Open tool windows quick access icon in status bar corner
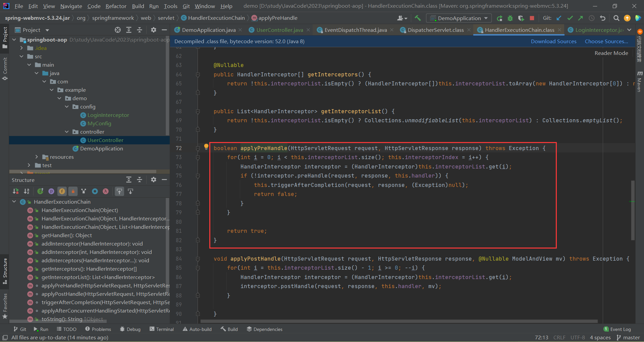The image size is (644, 342). pyautogui.click(x=5, y=338)
